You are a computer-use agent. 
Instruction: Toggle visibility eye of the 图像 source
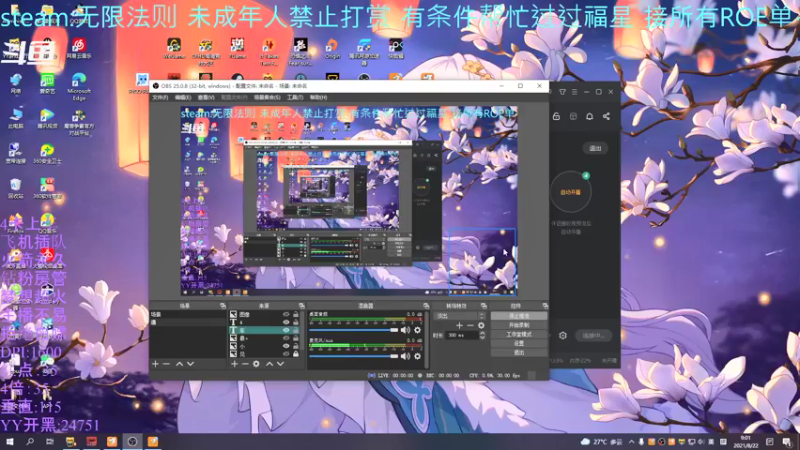coord(286,314)
